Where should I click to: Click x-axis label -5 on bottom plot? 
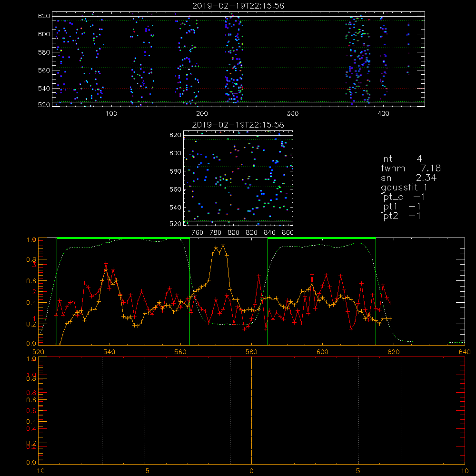(x=145, y=471)
